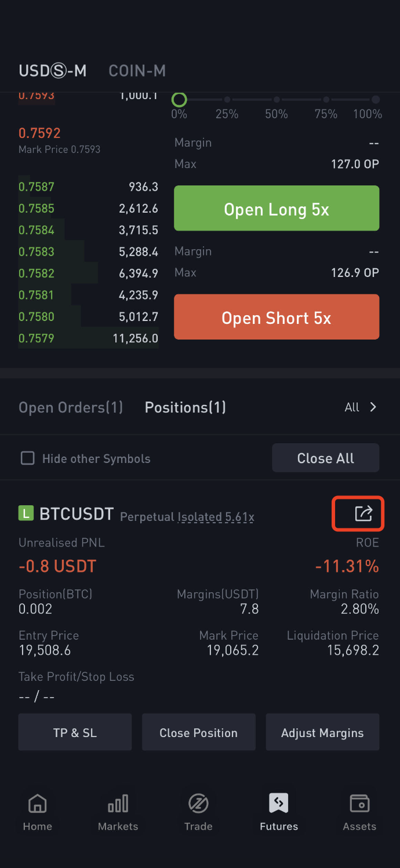The height and width of the screenshot is (868, 400).
Task: Switch to Open Orders(1) tab
Action: 71,407
